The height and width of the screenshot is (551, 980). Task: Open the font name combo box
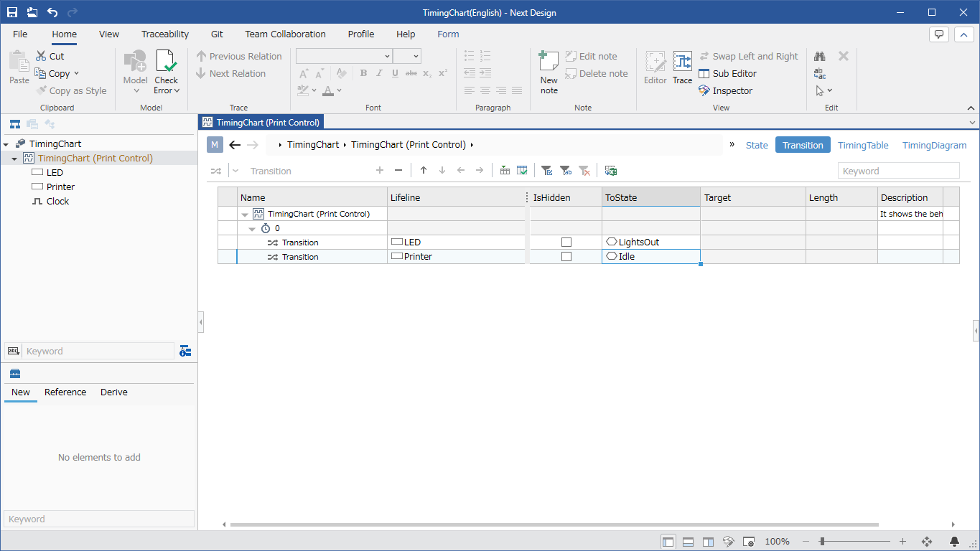(x=344, y=56)
